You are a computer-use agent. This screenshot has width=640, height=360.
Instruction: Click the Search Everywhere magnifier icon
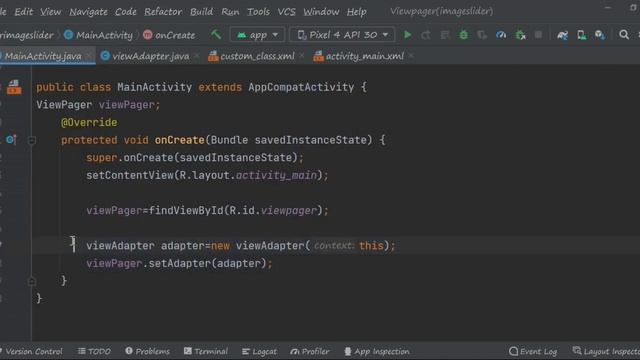(x=624, y=35)
